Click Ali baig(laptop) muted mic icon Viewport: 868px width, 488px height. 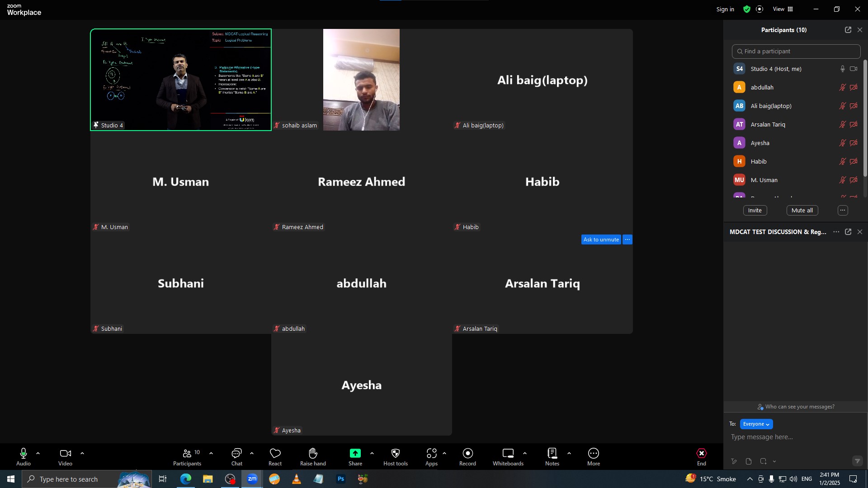(x=843, y=106)
